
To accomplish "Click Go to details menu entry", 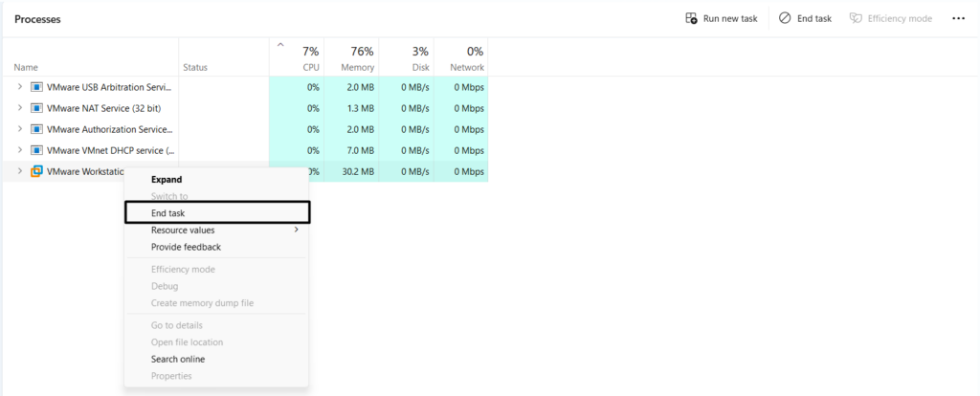I will coord(176,325).
